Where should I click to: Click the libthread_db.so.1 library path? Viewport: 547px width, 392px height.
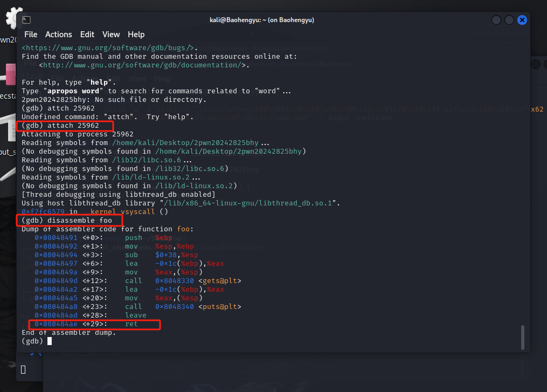tap(248, 203)
